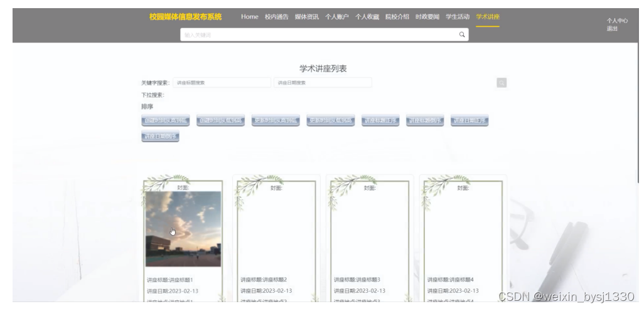Click the page's vertical scrollbar
This screenshot has height=309, width=644.
click(638, 113)
